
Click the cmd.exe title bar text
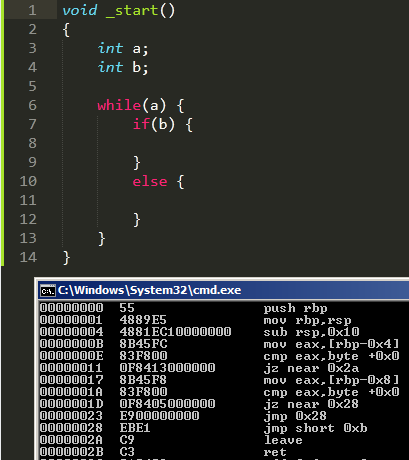pyautogui.click(x=149, y=290)
